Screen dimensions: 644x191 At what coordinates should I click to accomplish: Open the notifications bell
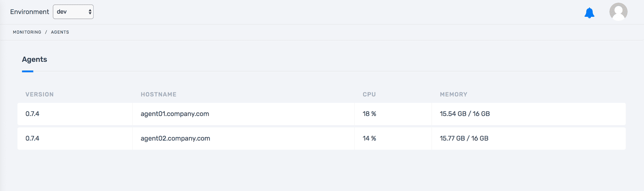[589, 13]
